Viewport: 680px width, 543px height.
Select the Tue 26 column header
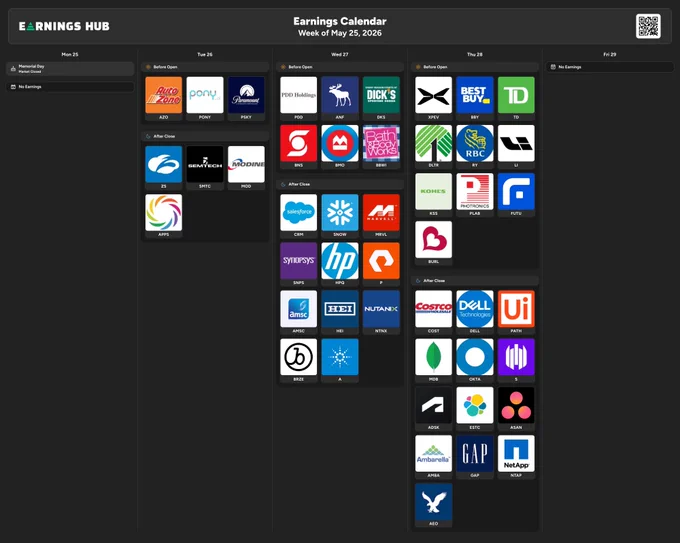coord(205,54)
